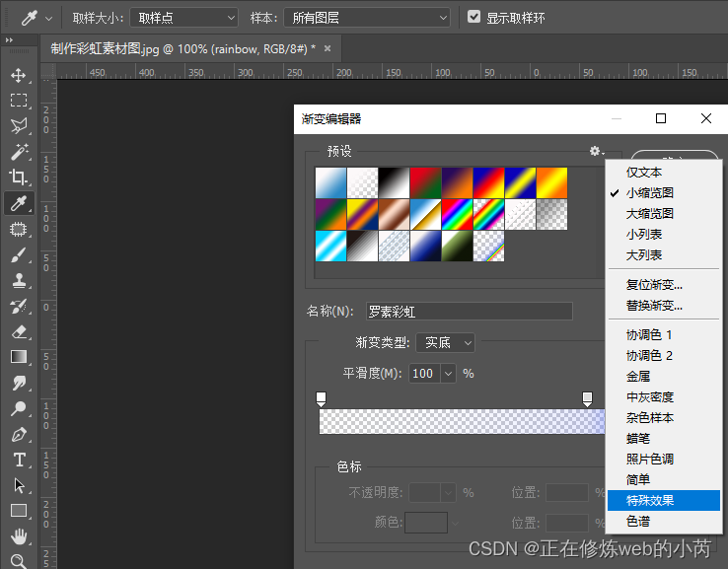Select the Horizontal Type tool
This screenshot has width=728, height=569.
19,460
